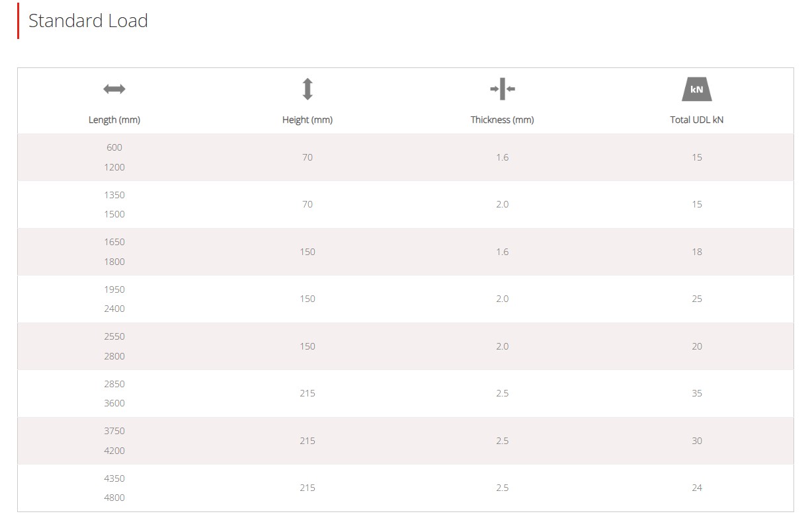Click the 24 kN load value
Viewport: 812px width, 526px height.
pos(697,488)
